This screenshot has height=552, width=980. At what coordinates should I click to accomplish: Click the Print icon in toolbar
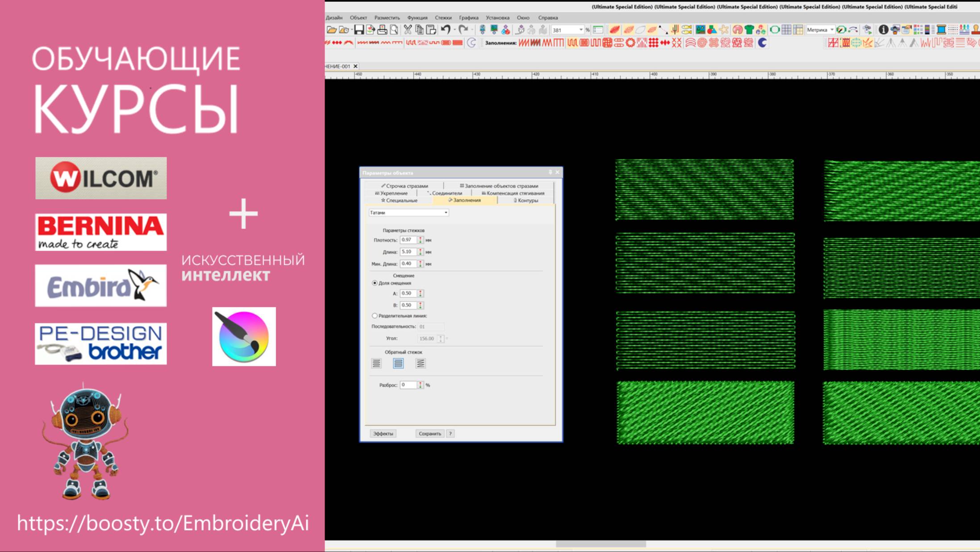382,30
